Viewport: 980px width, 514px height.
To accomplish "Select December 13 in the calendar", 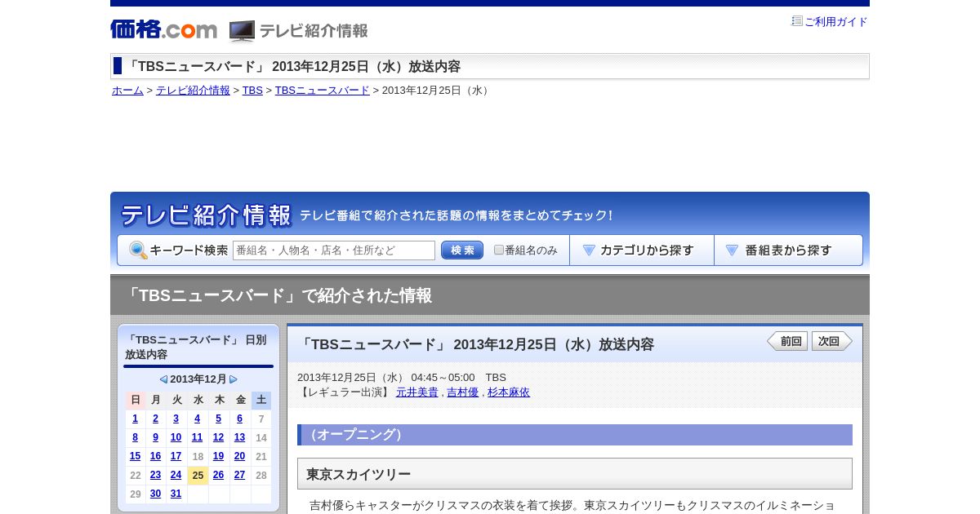I will (240, 437).
